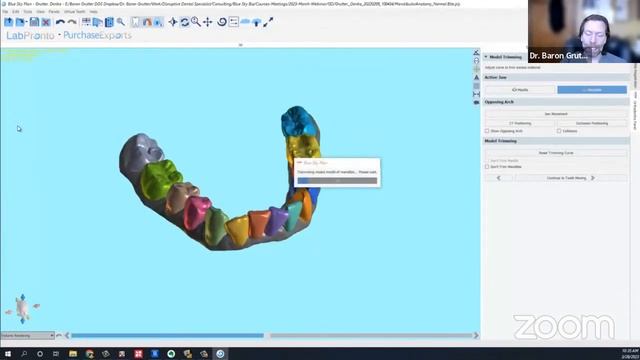Select the highlighted Mandible jaw button
This screenshot has width=640, height=360.
(x=592, y=90)
